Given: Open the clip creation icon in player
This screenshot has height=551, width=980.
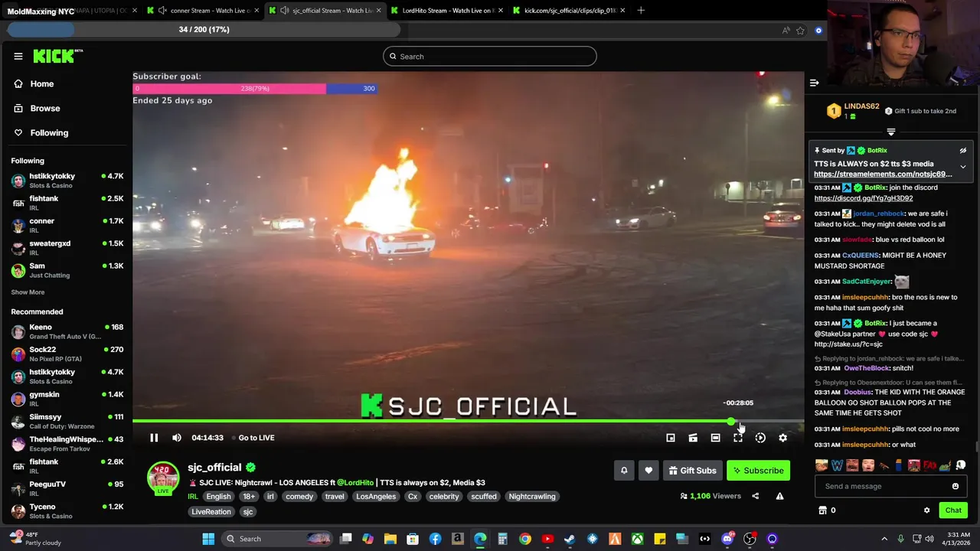Looking at the screenshot, I should pos(693,438).
